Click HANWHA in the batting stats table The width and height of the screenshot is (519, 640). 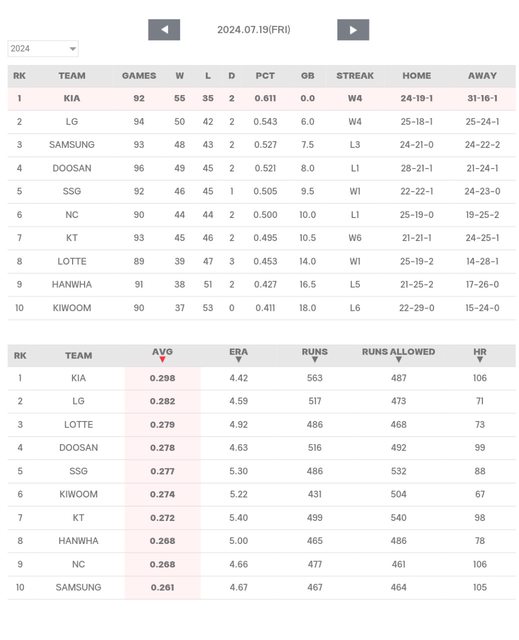pyautogui.click(x=78, y=541)
